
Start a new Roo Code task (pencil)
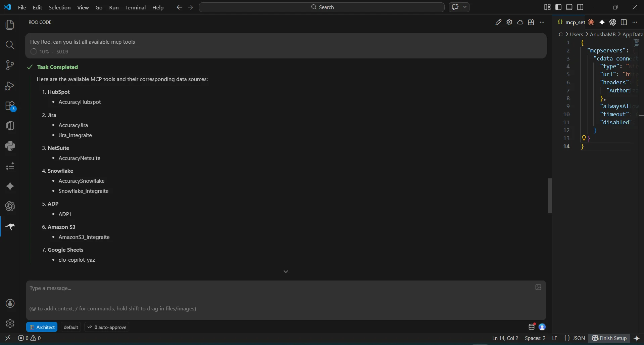[x=498, y=22]
